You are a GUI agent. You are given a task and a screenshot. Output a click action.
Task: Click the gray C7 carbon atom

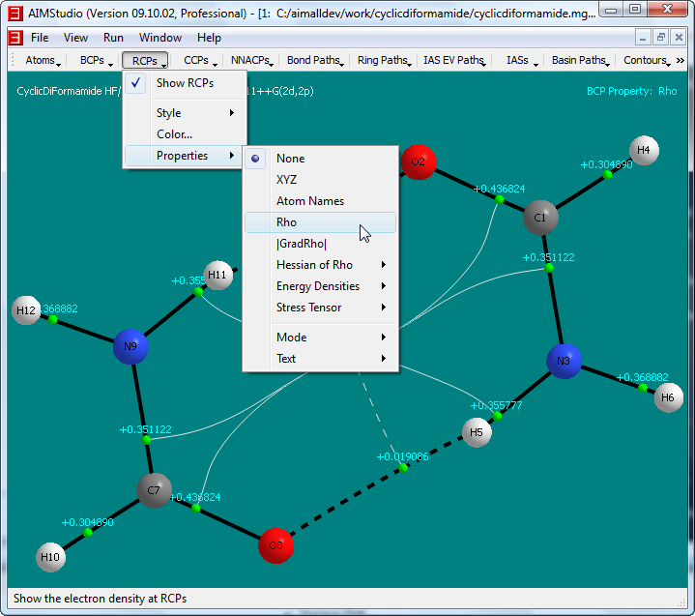click(x=153, y=490)
